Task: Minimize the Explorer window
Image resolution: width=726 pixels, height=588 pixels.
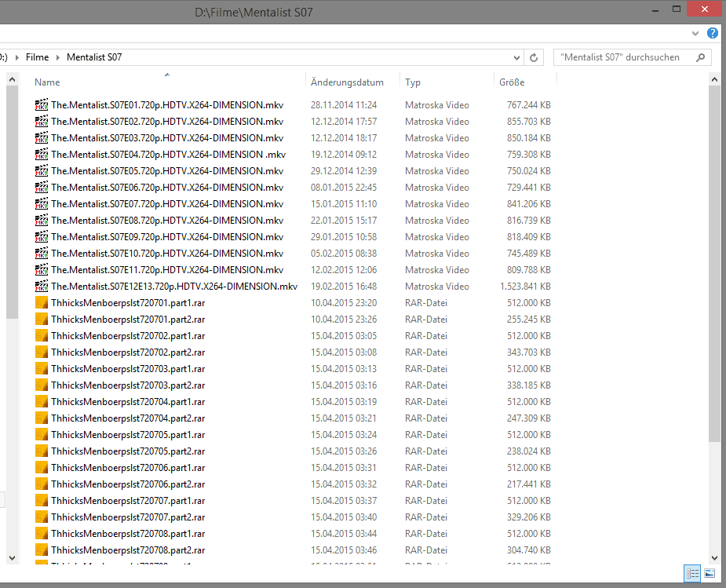Action: click(655, 9)
